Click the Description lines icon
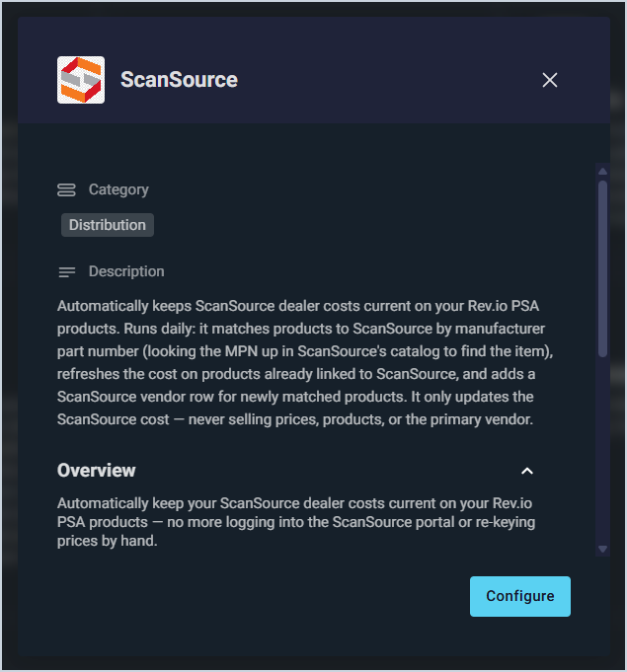Screen dimensions: 627x672 click(x=66, y=271)
